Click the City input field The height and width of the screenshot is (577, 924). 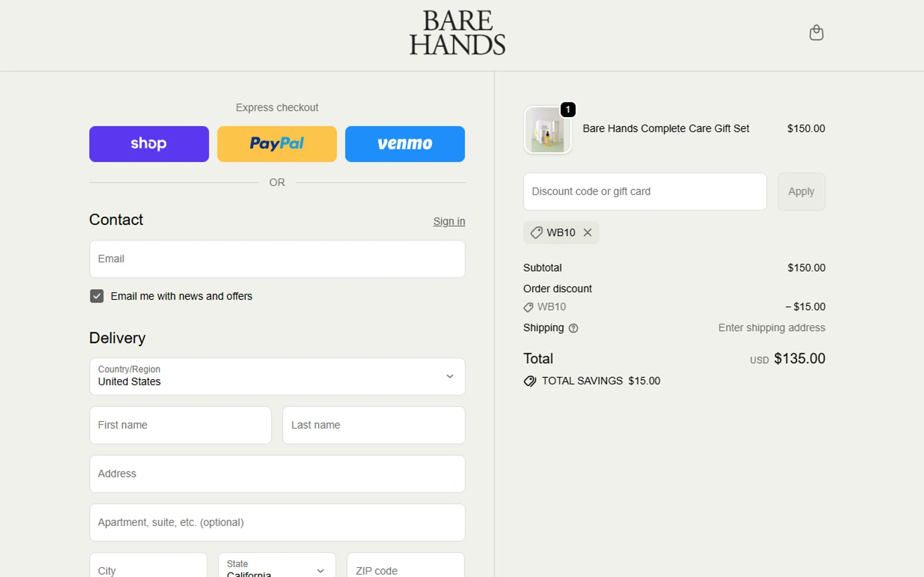[148, 566]
